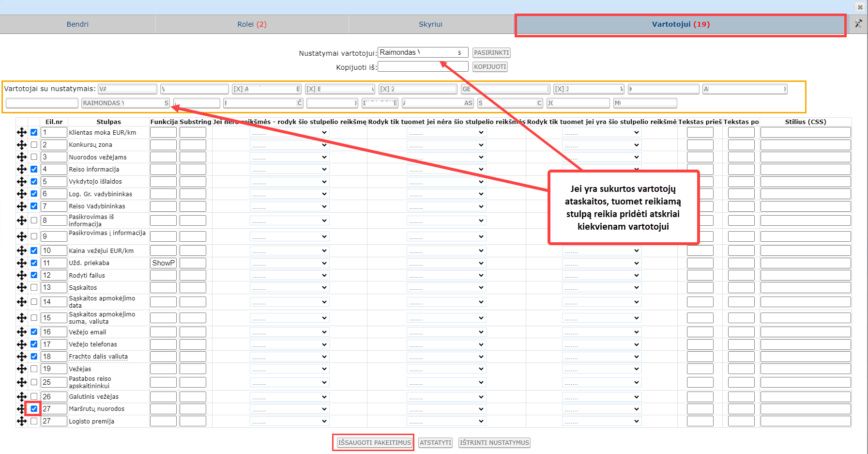
Task: Select the Vartotojui (19) tab
Action: (681, 24)
